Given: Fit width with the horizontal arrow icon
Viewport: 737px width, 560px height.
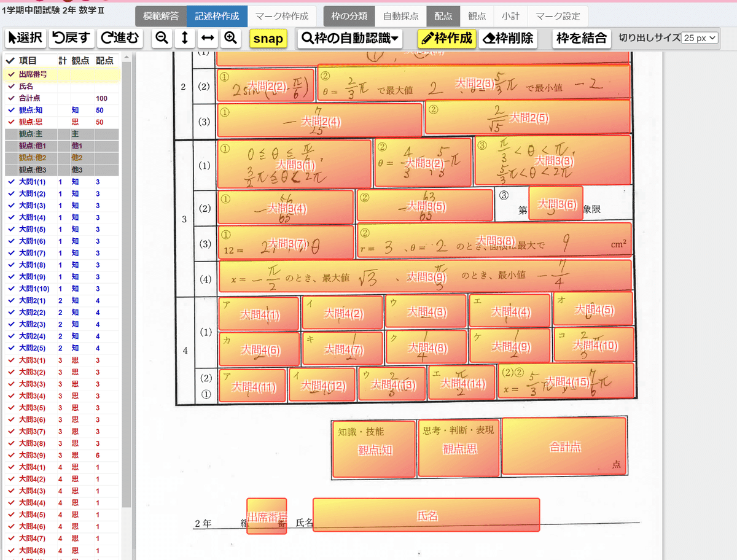Looking at the screenshot, I should [208, 38].
